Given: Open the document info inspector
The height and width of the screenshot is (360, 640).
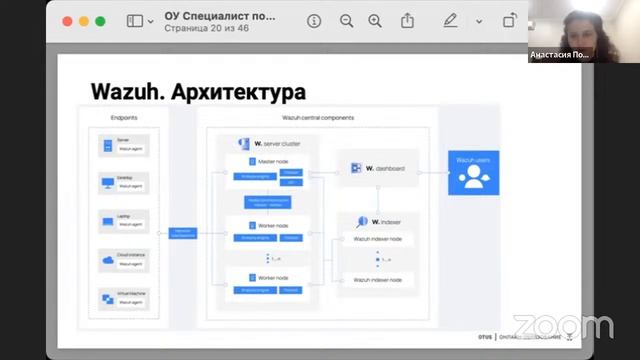Looking at the screenshot, I should 314,21.
